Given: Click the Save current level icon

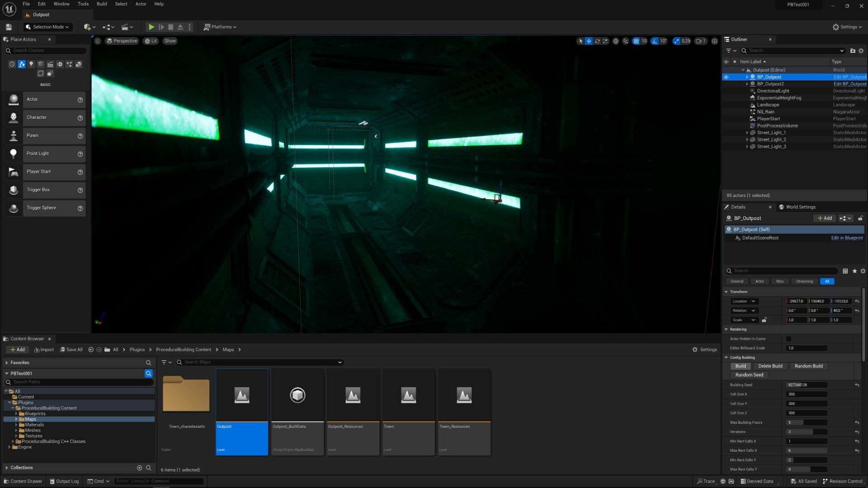Looking at the screenshot, I should tap(8, 27).
